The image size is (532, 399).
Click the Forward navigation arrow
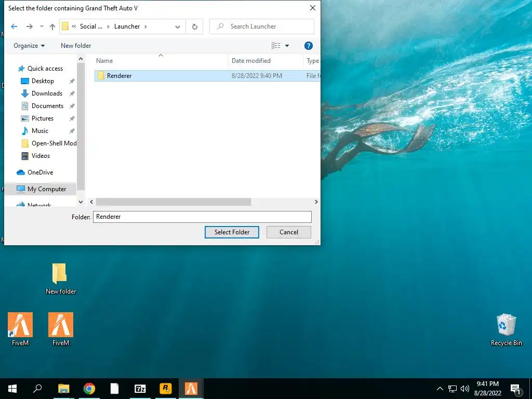point(30,26)
